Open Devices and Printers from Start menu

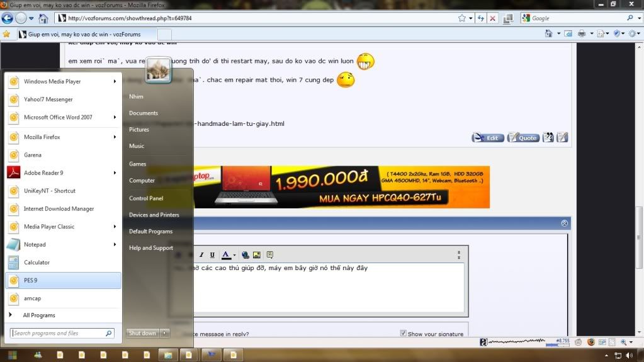click(x=154, y=215)
